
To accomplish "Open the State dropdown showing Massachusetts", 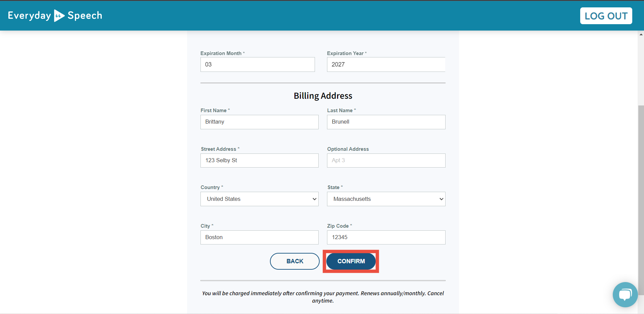I will 386,199.
